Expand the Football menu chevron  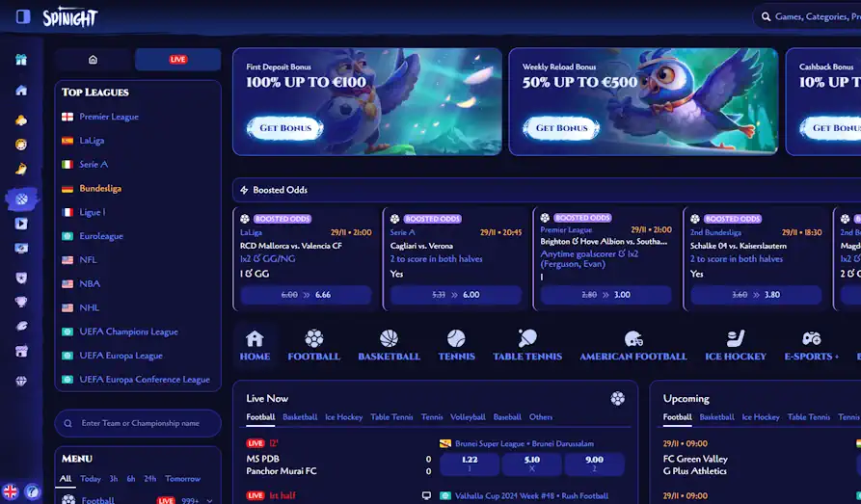tap(209, 501)
